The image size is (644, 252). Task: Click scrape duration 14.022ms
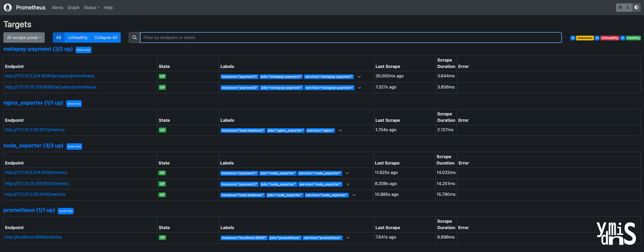[x=446, y=173]
